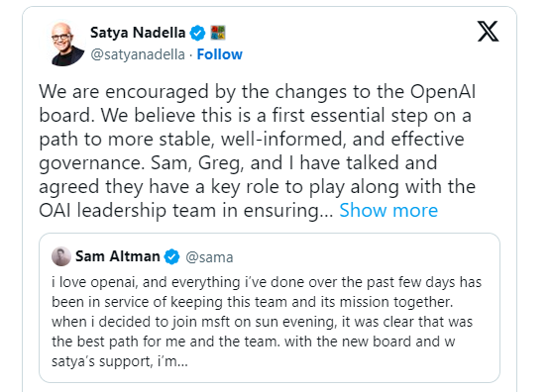Click the 'governance. Sam, Greg' line of tweet
This screenshot has height=392, width=551.
[x=238, y=163]
